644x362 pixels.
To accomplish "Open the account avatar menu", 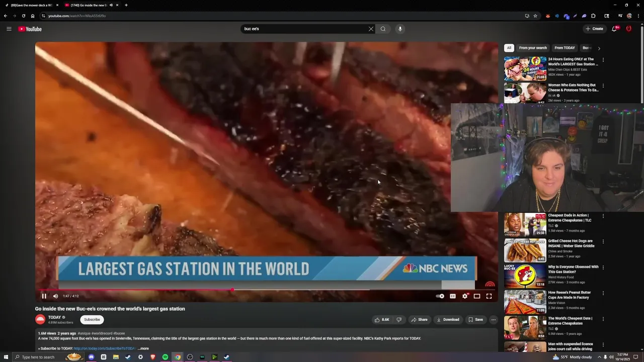I will (x=628, y=29).
